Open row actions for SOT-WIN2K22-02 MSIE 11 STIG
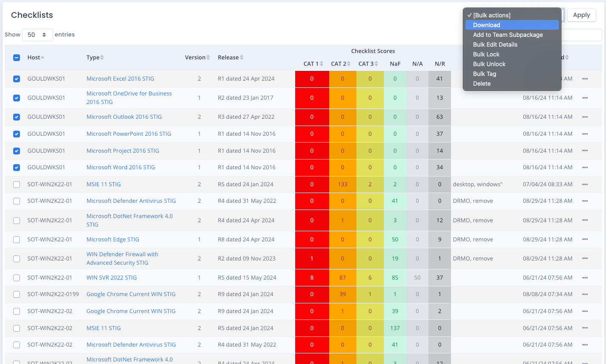The height and width of the screenshot is (364, 606). pyautogui.click(x=585, y=328)
